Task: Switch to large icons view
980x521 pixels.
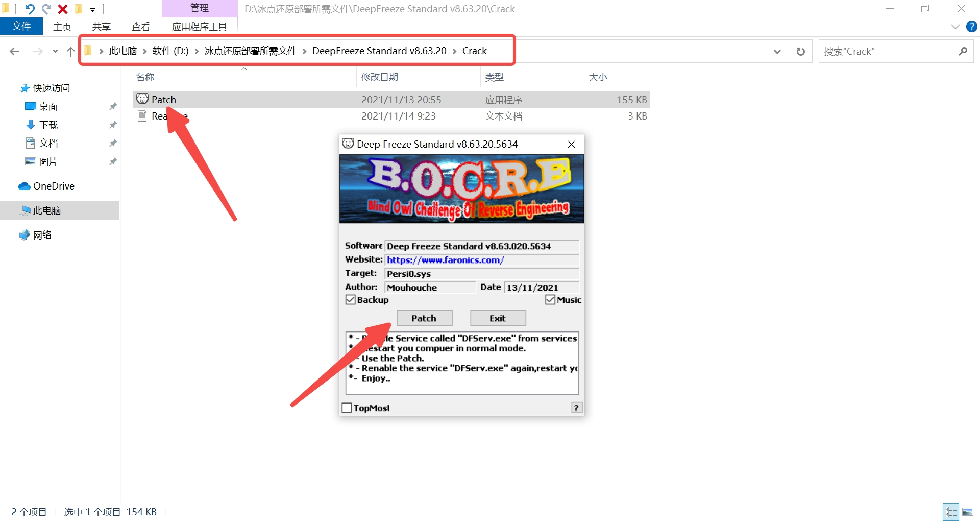Action: 968,512
